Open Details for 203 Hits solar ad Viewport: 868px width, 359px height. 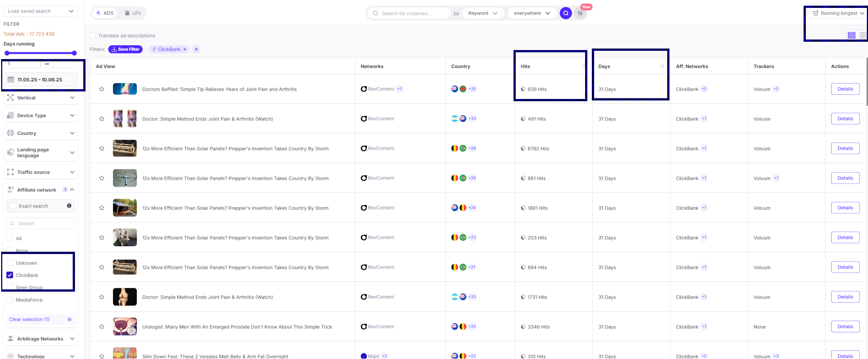pyautogui.click(x=845, y=237)
